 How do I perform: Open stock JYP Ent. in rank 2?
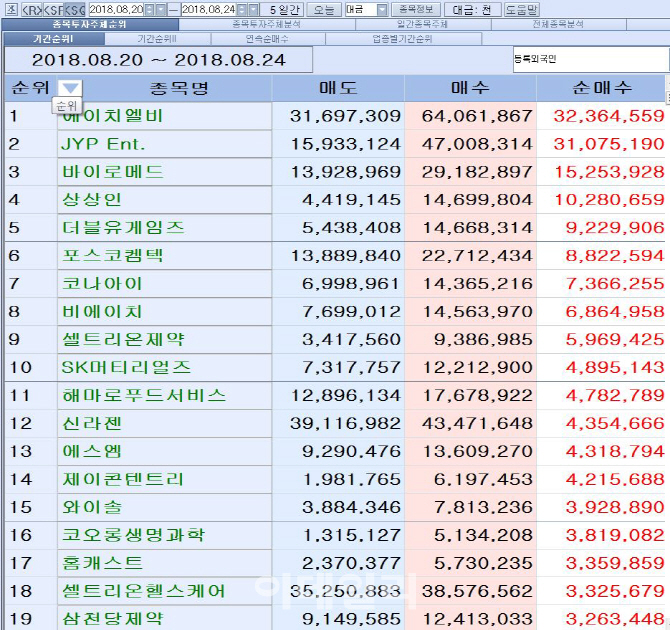(x=164, y=144)
